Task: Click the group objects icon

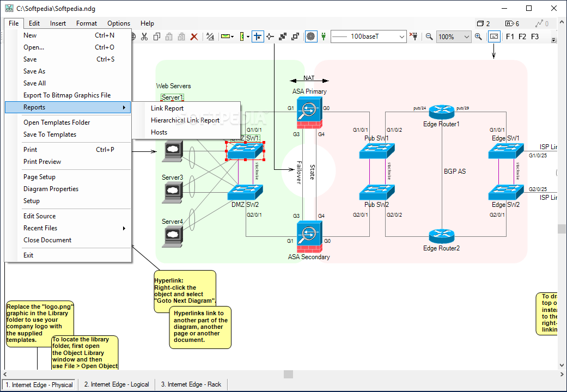Action: click(283, 36)
